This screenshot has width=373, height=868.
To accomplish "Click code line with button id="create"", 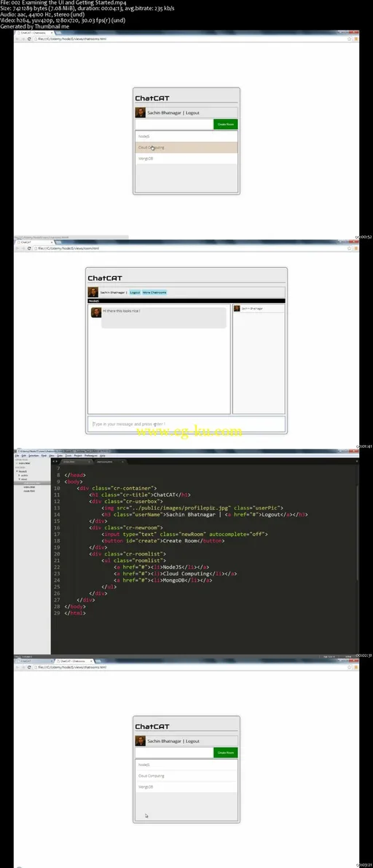I will [162, 540].
